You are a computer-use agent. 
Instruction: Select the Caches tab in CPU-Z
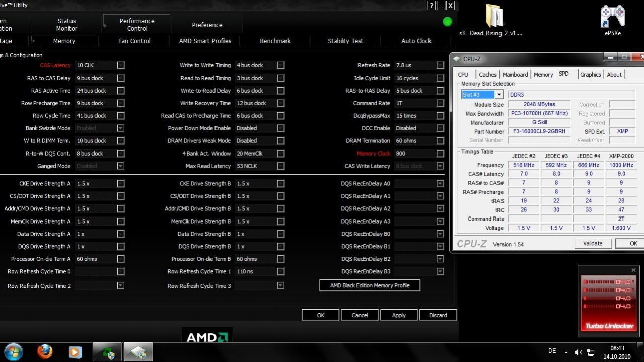click(x=487, y=75)
